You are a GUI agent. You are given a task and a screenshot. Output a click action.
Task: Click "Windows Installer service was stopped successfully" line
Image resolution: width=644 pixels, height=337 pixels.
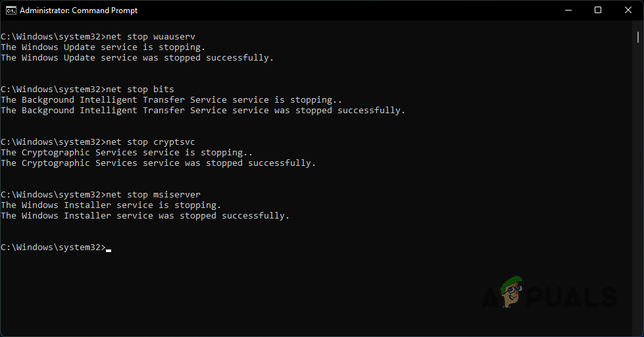coord(145,216)
